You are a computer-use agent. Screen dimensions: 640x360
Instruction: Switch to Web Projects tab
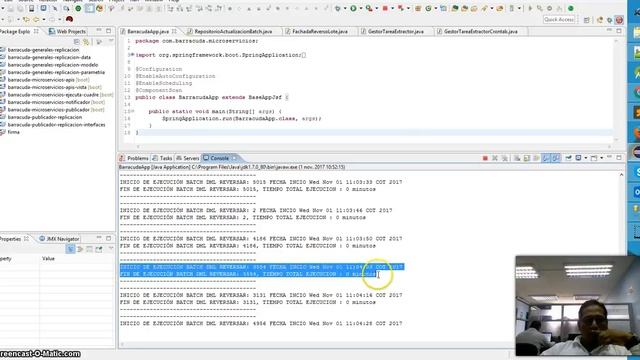pyautogui.click(x=67, y=31)
